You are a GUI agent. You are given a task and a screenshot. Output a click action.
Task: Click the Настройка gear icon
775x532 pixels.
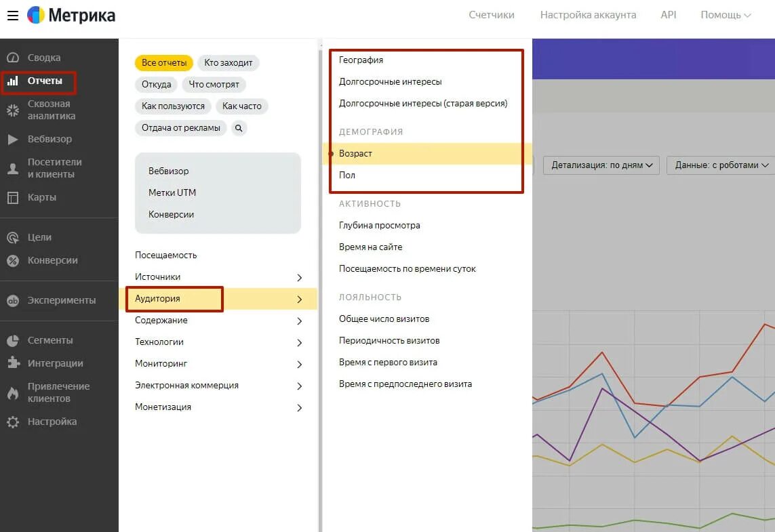coord(13,422)
